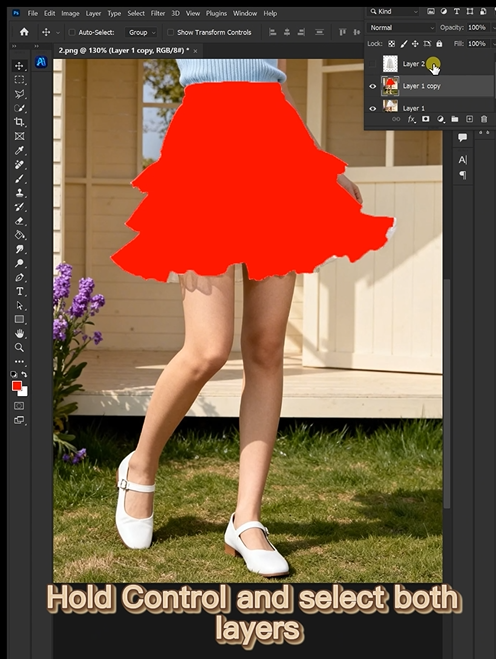Select the Rectangular Marquee tool

(x=19, y=80)
